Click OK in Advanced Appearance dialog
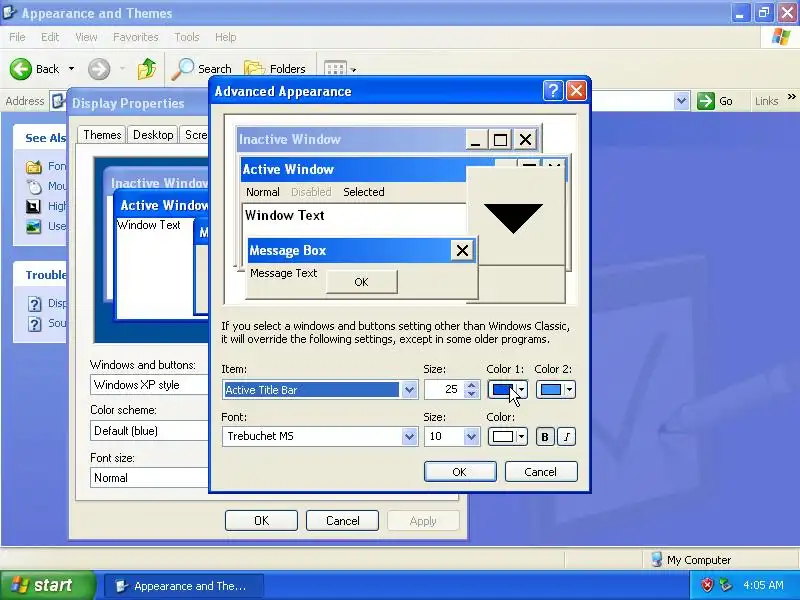Image resolution: width=800 pixels, height=600 pixels. pos(460,472)
